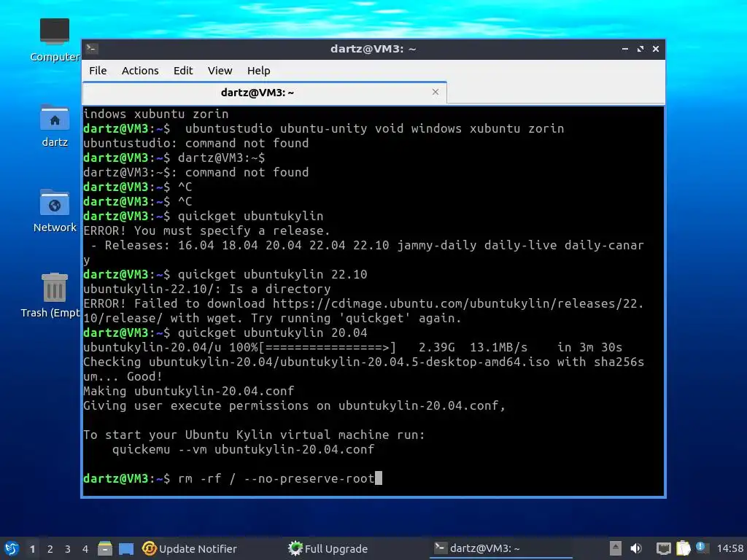Click the 14:58 panel clock

point(729,548)
